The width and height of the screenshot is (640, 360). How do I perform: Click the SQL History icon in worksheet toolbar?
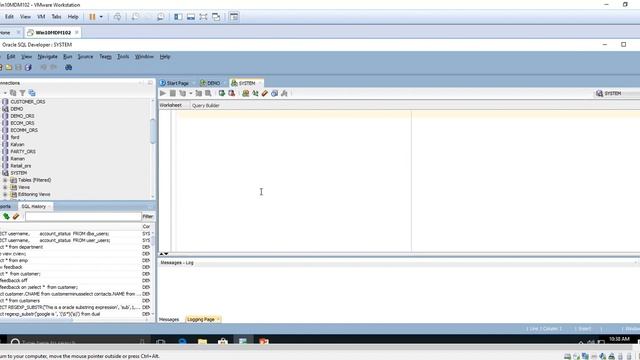pos(275,93)
